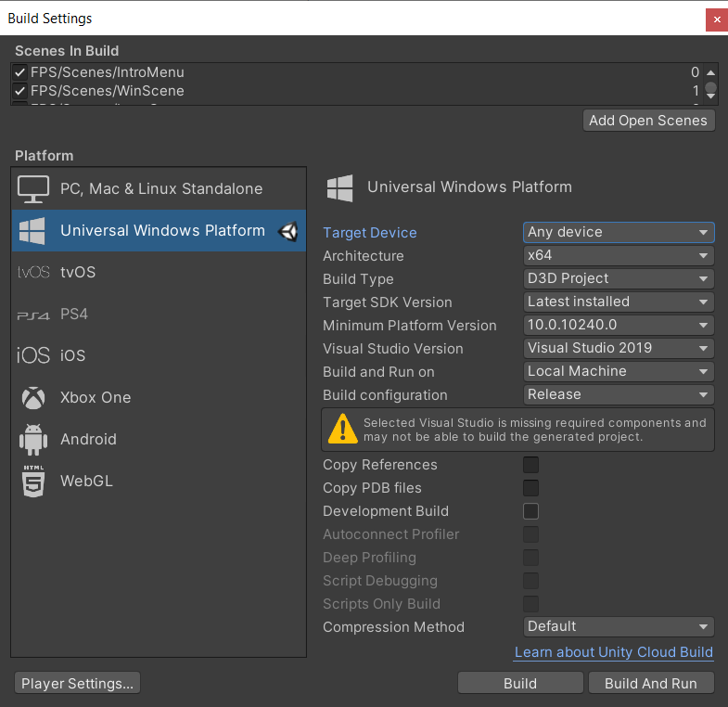Toggle Scripts Only Build checkbox

[530, 604]
